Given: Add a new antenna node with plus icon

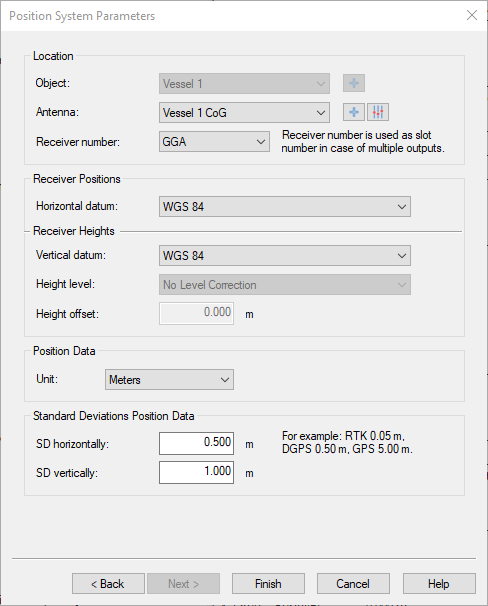Looking at the screenshot, I should coord(354,112).
